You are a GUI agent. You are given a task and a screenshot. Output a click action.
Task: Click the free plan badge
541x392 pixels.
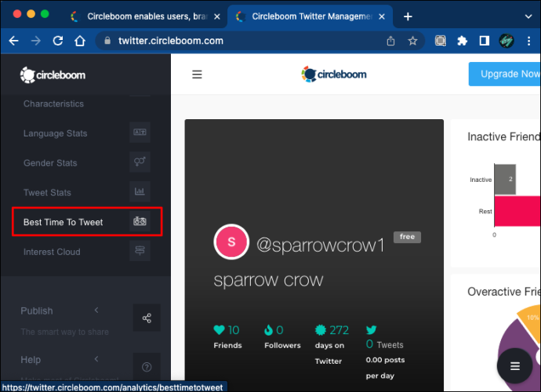(407, 237)
